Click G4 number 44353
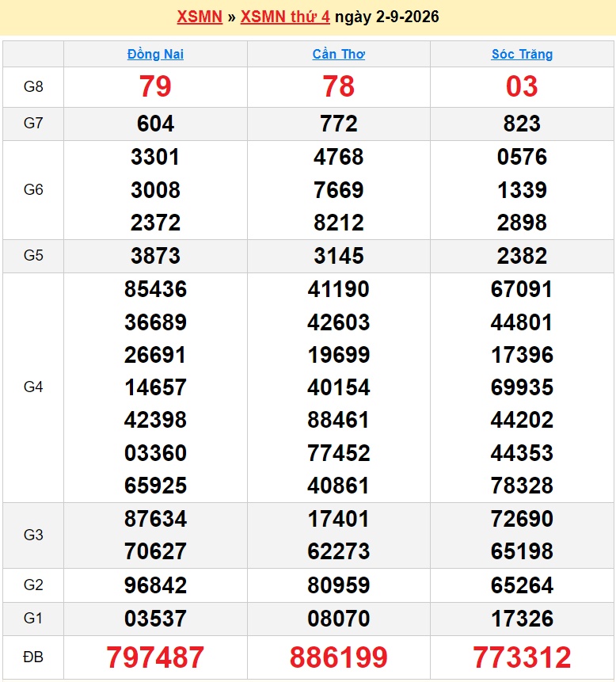 [522, 453]
